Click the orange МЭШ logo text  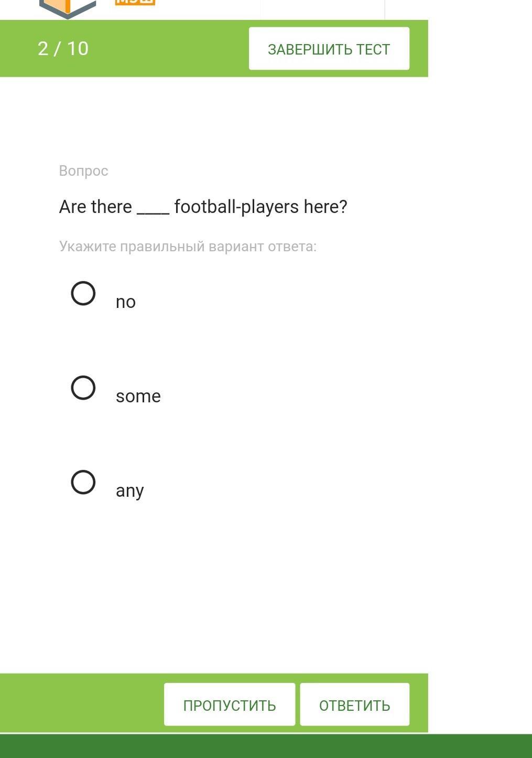coord(135,2)
